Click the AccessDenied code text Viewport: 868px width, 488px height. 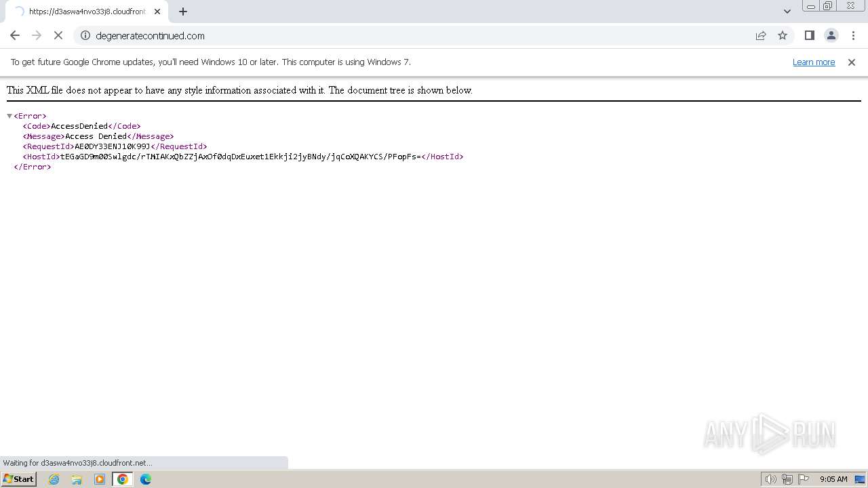pos(79,126)
